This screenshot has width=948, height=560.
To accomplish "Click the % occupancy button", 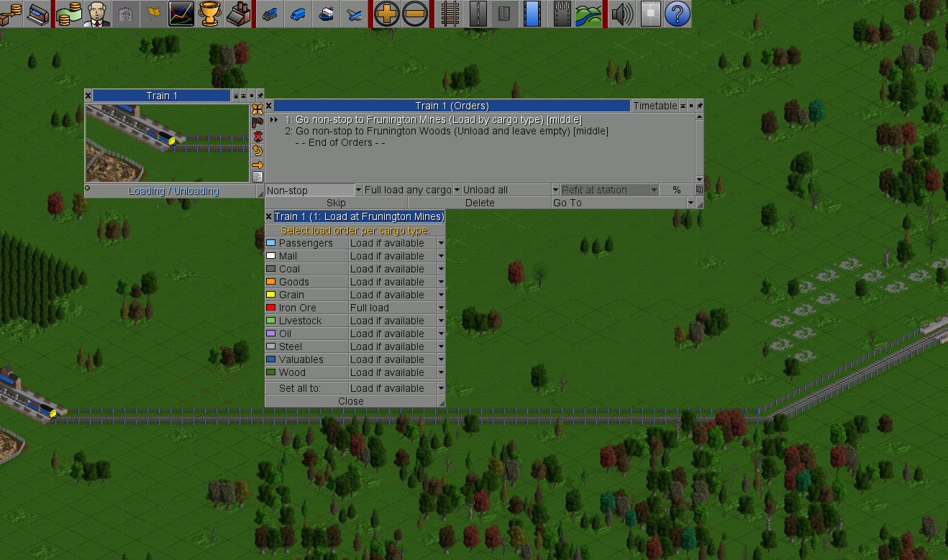I will pos(676,190).
